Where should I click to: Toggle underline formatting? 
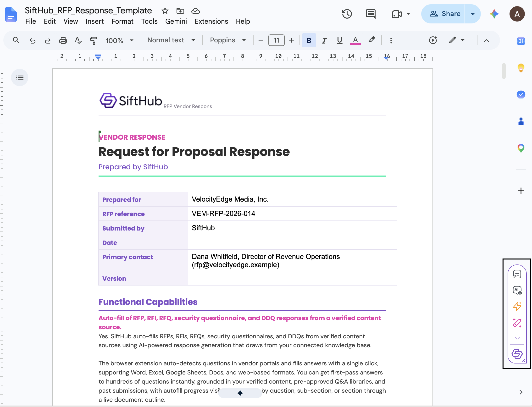pyautogui.click(x=339, y=40)
